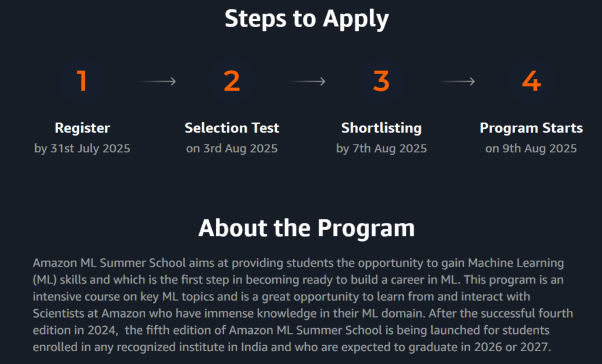Screen dimensions: 602x364
Task: Click the orange step number 1
Action: click(x=82, y=81)
